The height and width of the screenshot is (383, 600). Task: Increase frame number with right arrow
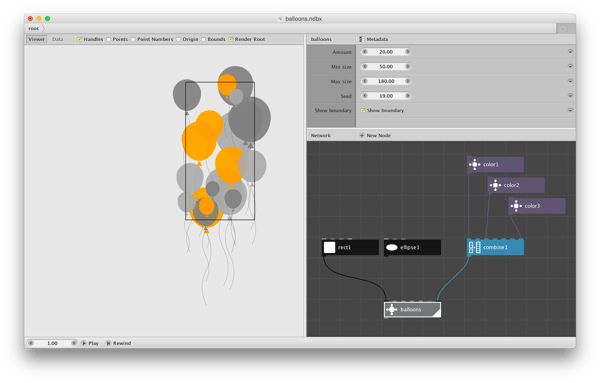pyautogui.click(x=74, y=343)
